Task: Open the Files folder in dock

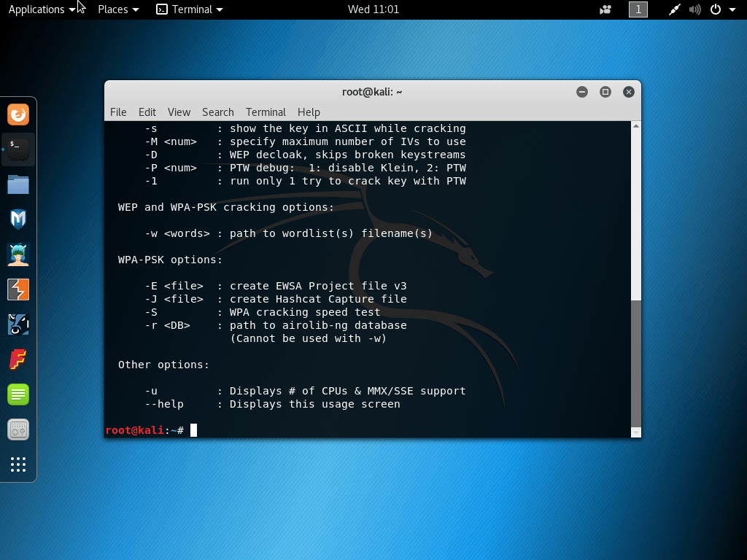Action: point(18,184)
